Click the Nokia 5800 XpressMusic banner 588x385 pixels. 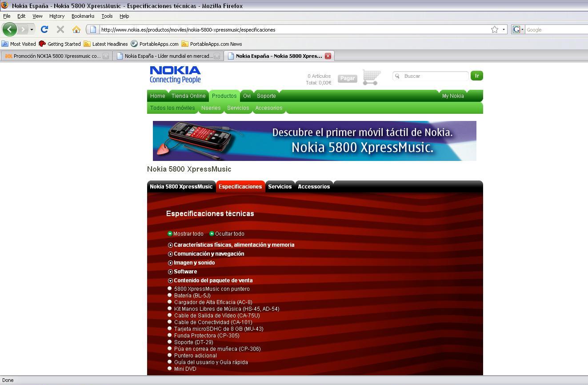click(x=315, y=141)
